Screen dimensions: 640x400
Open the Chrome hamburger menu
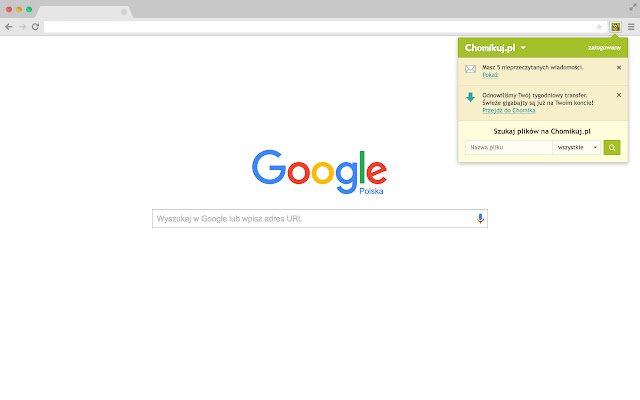(631, 27)
